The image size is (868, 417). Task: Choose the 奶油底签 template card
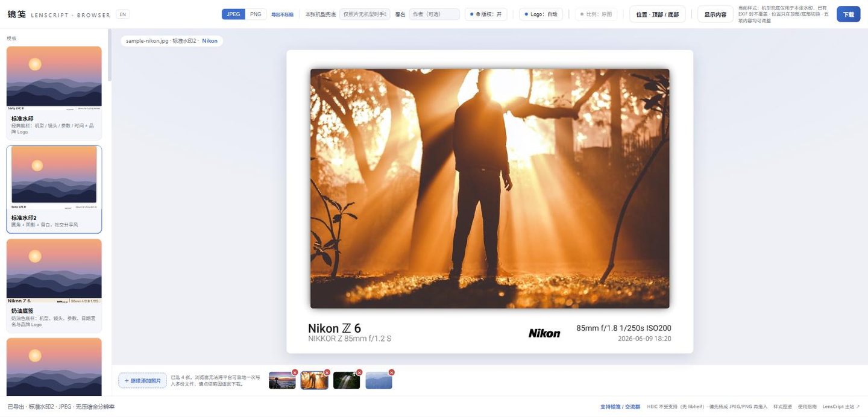[x=54, y=286]
